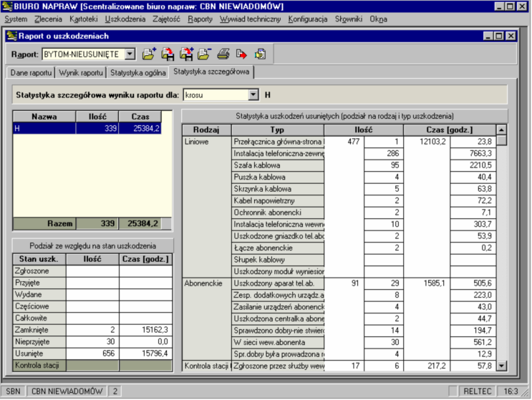Switch to the Statystyka ogólna tab

pos(137,72)
